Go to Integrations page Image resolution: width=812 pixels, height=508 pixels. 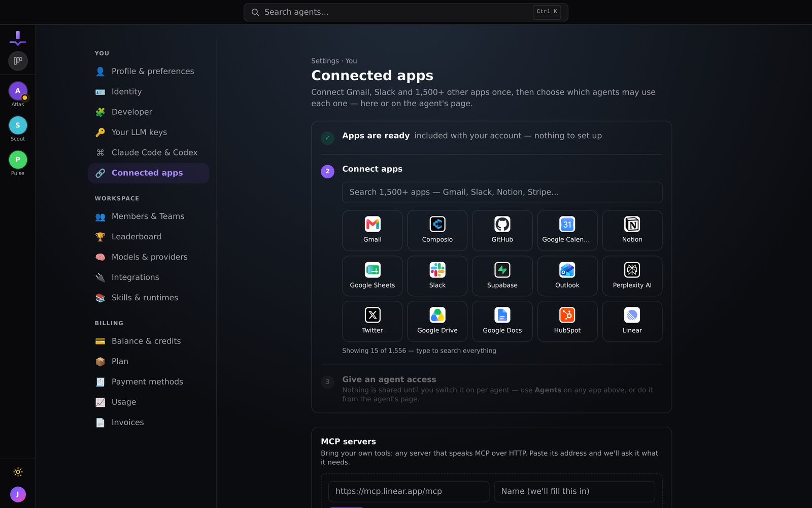(148, 278)
